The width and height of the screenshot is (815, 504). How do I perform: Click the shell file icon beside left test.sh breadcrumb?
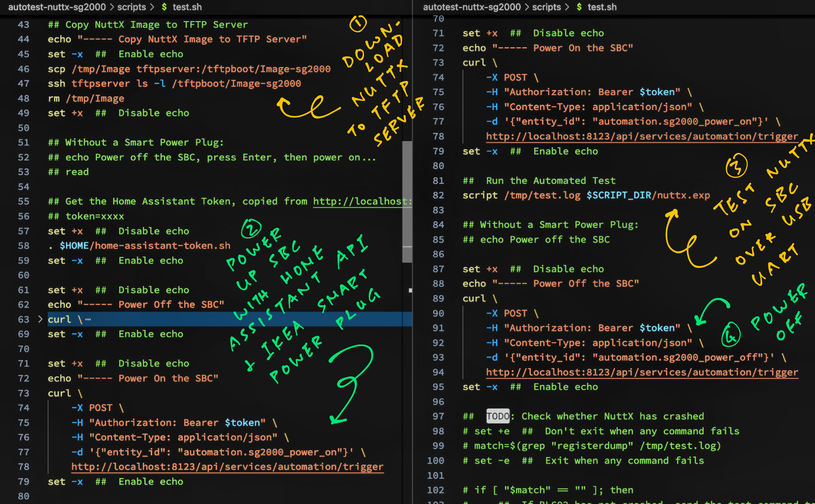coord(164,7)
